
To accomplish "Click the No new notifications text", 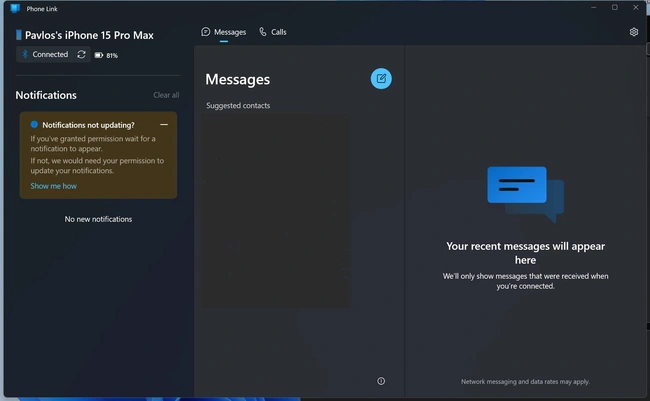I will [x=98, y=219].
